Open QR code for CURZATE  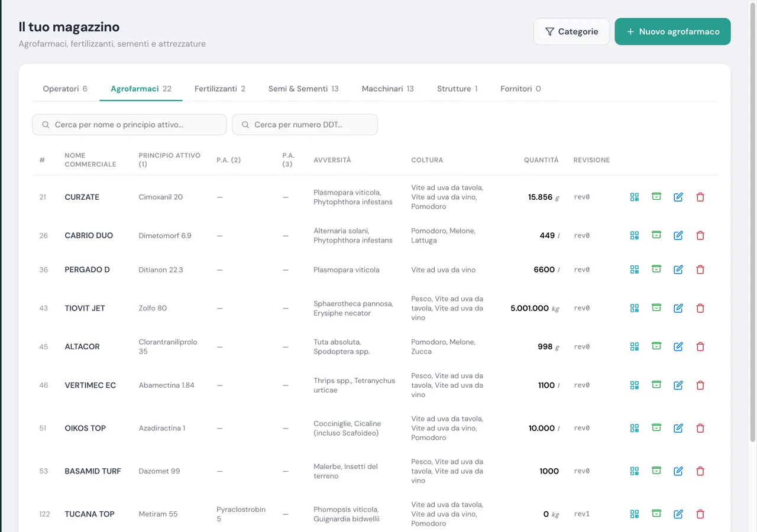pos(635,197)
